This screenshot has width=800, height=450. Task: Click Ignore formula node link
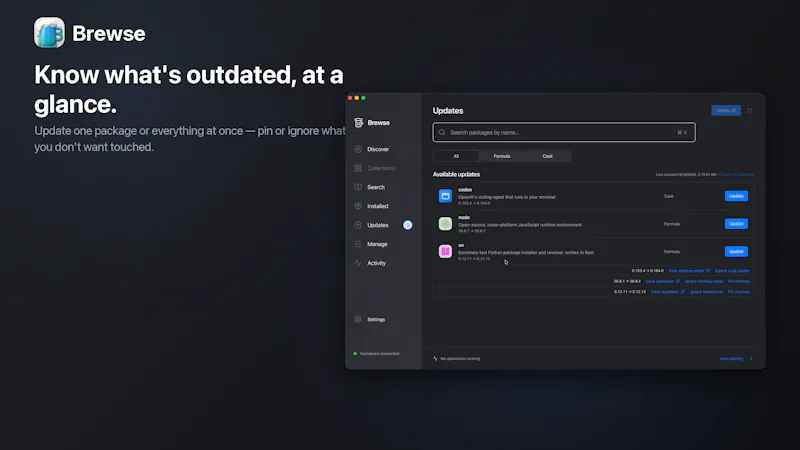pyautogui.click(x=704, y=281)
